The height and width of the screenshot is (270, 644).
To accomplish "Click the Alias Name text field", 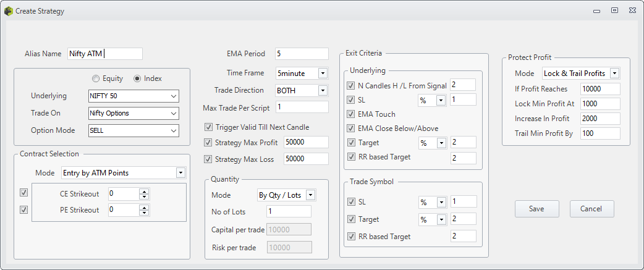I will (x=105, y=54).
